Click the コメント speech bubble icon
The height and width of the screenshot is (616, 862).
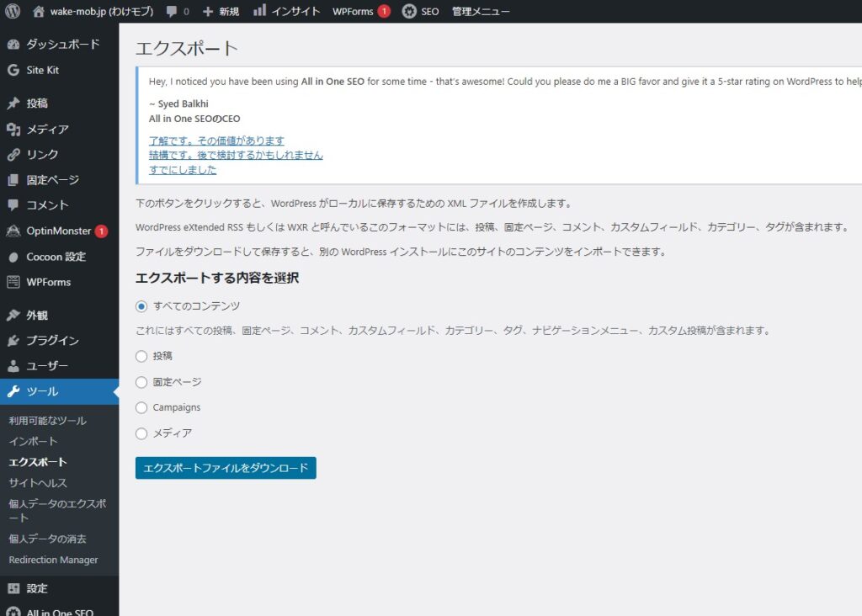tap(13, 205)
